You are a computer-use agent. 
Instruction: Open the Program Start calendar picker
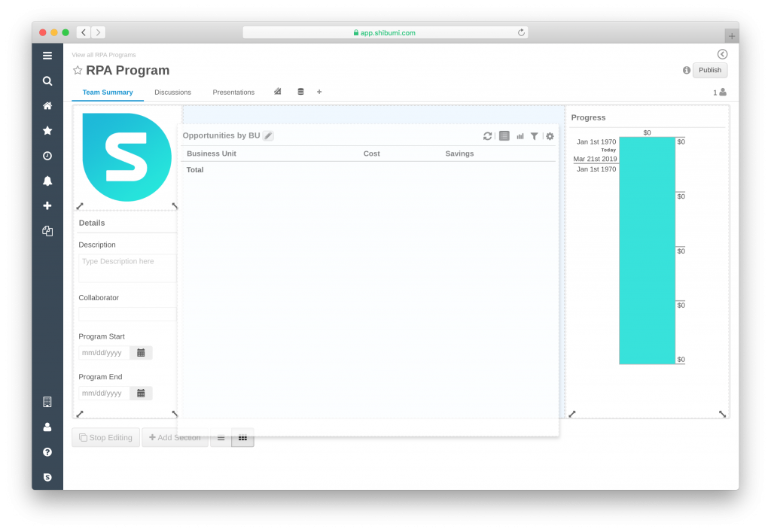click(x=141, y=352)
